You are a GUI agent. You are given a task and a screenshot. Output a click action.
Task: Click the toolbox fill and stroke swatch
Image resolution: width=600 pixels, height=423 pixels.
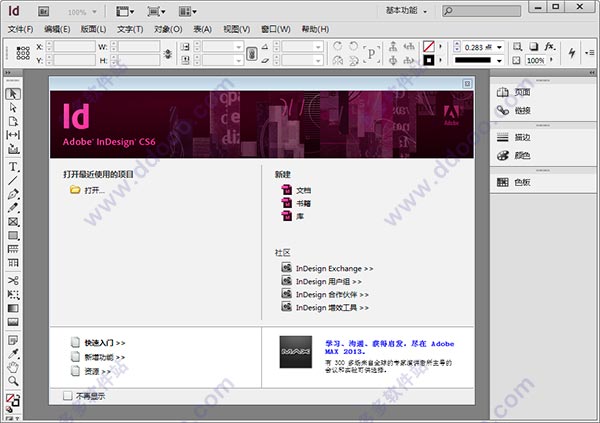tap(13, 400)
